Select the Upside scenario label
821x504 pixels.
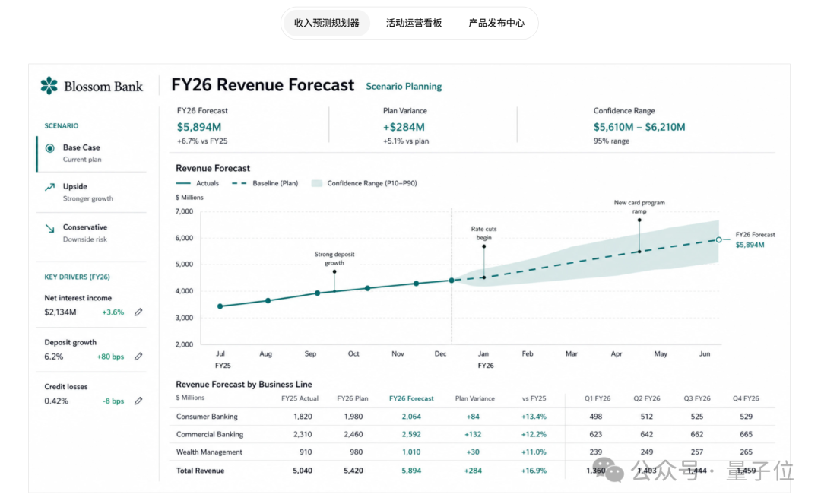pos(74,186)
